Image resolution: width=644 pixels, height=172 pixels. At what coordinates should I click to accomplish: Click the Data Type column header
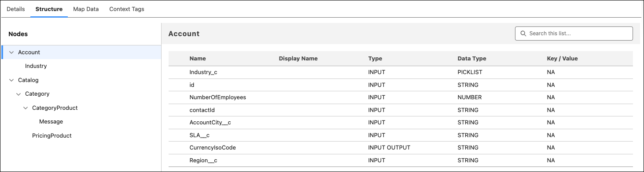coord(472,59)
